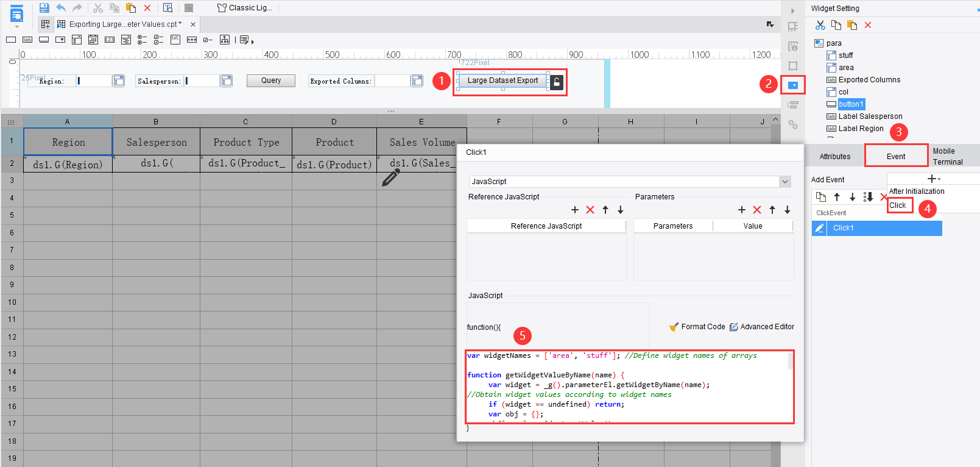The image size is (980, 467).
Task: Select the checkbox group widget in widget toolbar
Action: click(x=158, y=40)
